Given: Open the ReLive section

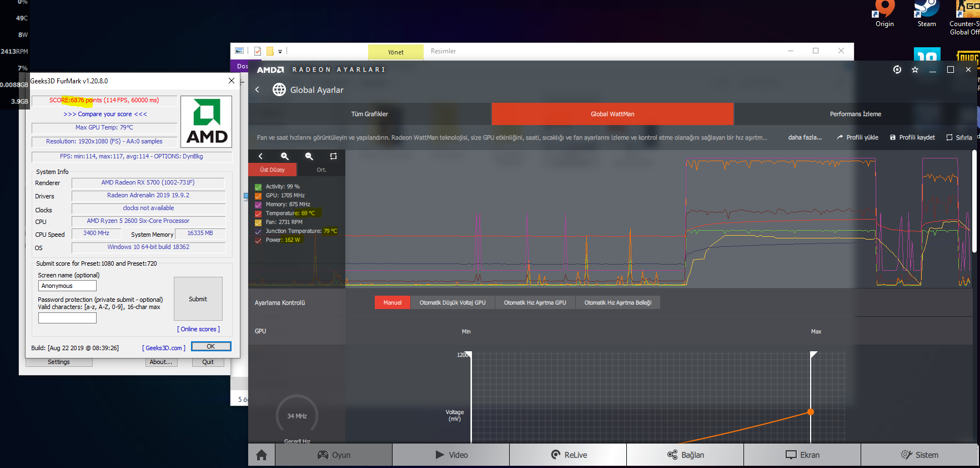Looking at the screenshot, I should (568, 455).
